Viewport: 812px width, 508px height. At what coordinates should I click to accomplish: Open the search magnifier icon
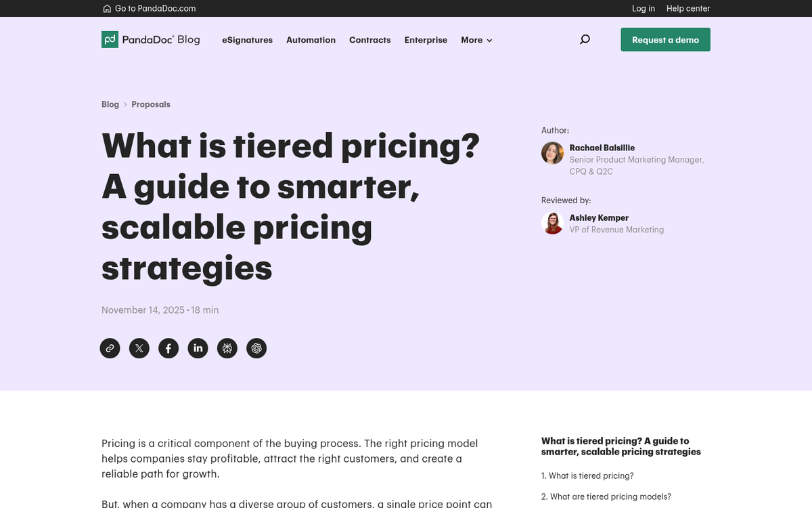point(584,39)
